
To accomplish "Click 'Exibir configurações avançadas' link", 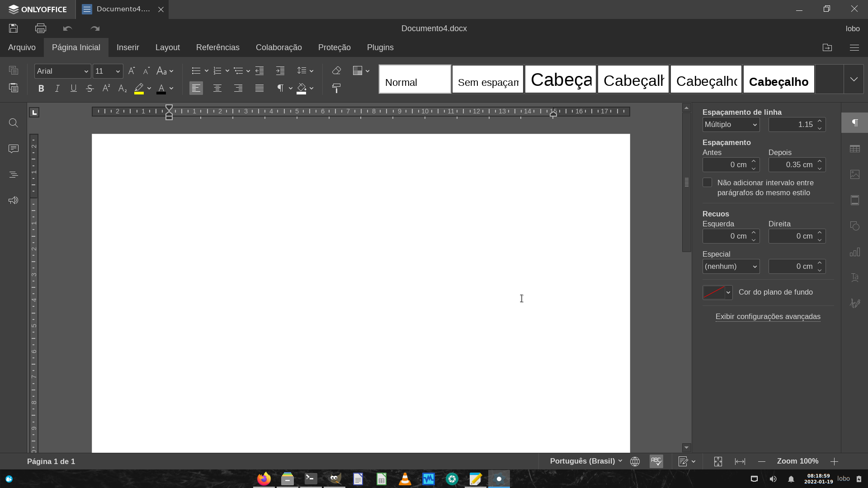I will click(x=768, y=317).
